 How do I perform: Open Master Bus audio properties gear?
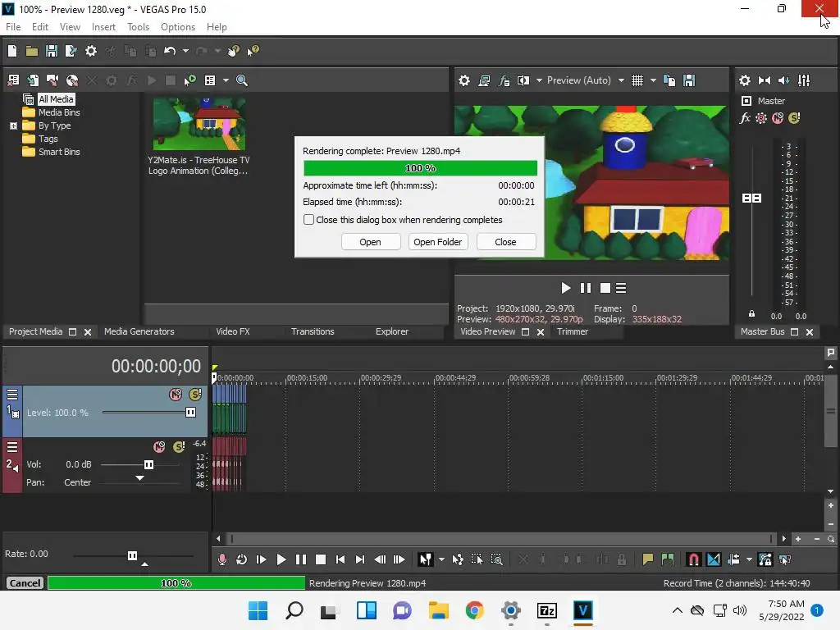tap(745, 80)
